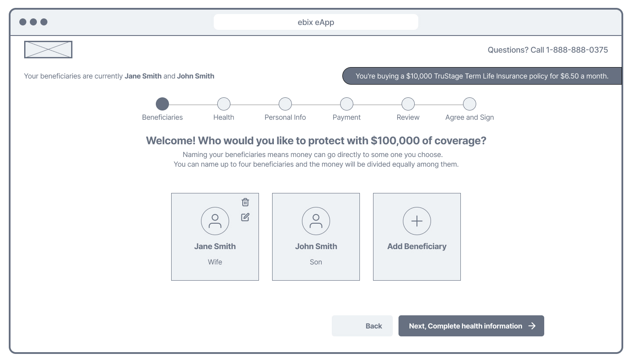Click Jane Smith's profile avatar icon
The width and height of the screenshot is (632, 364).
tap(215, 221)
